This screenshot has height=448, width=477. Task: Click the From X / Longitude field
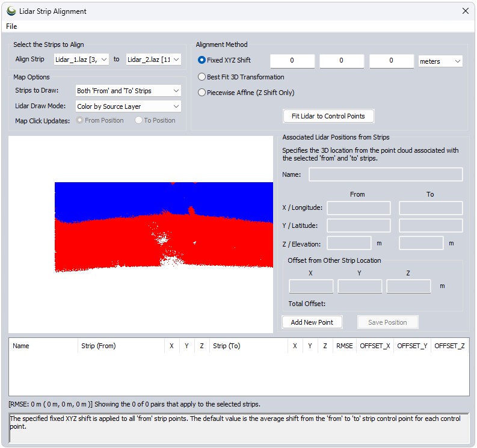[359, 208]
